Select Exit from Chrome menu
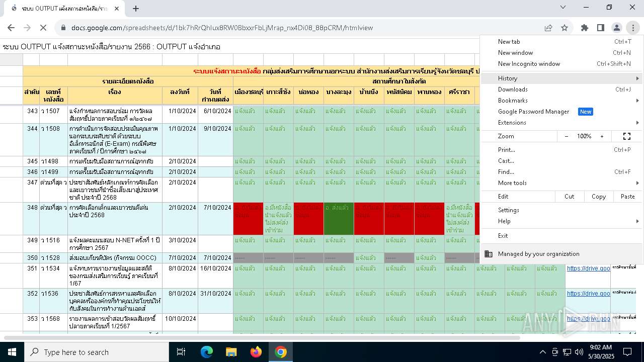 point(561,236)
